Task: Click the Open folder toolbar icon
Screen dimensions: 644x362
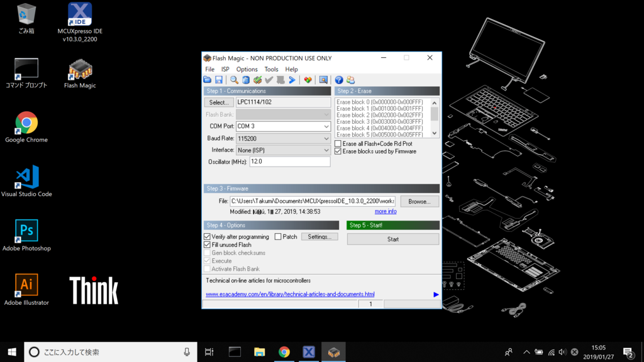Action: pyautogui.click(x=208, y=80)
